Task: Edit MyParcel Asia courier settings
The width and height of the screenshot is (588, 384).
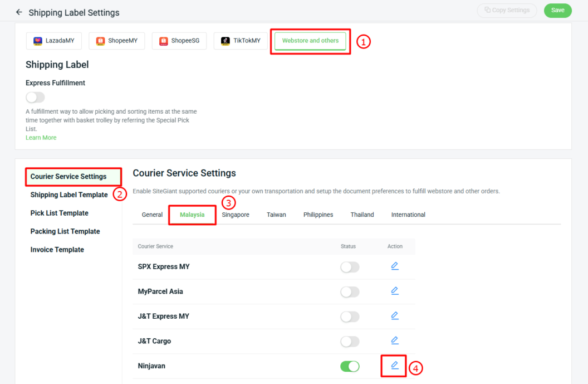Action: pos(394,291)
